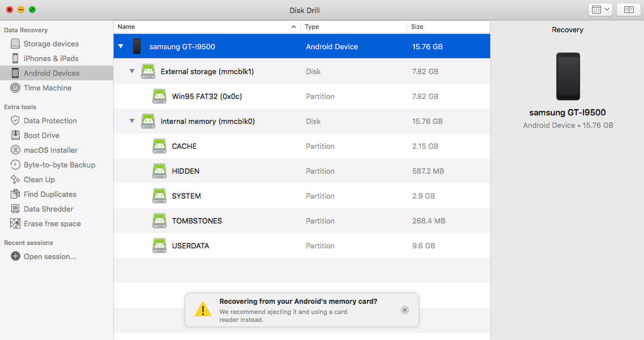
Task: Click the Time Machine clock icon
Action: coord(15,88)
